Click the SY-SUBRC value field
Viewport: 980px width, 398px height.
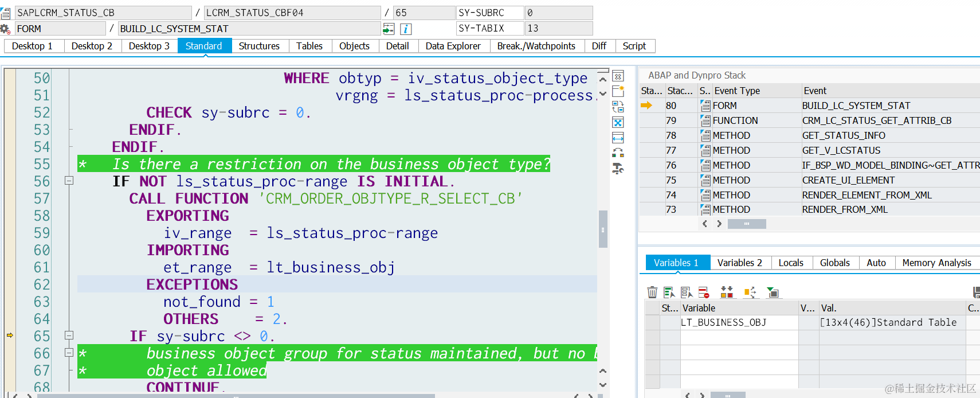click(x=559, y=13)
